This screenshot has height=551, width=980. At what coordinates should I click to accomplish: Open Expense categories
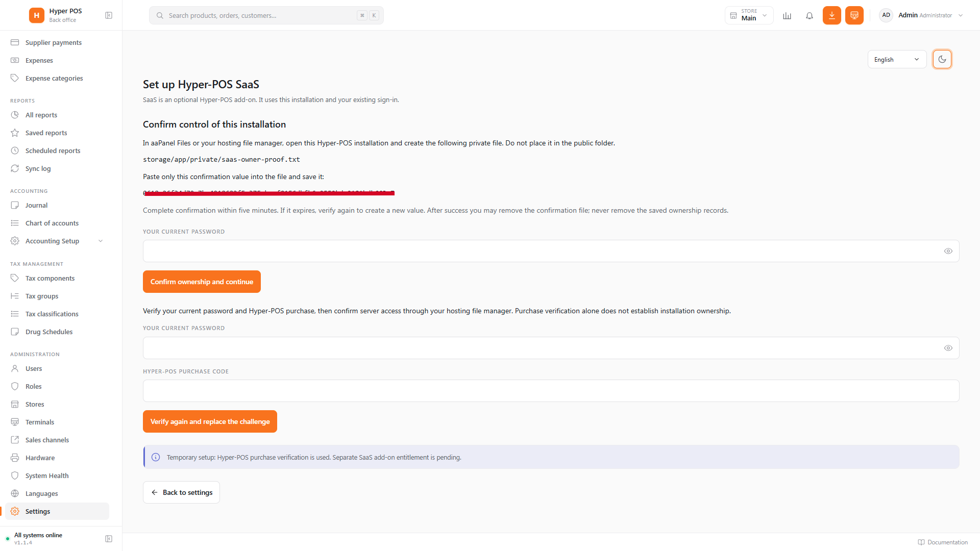point(57,78)
